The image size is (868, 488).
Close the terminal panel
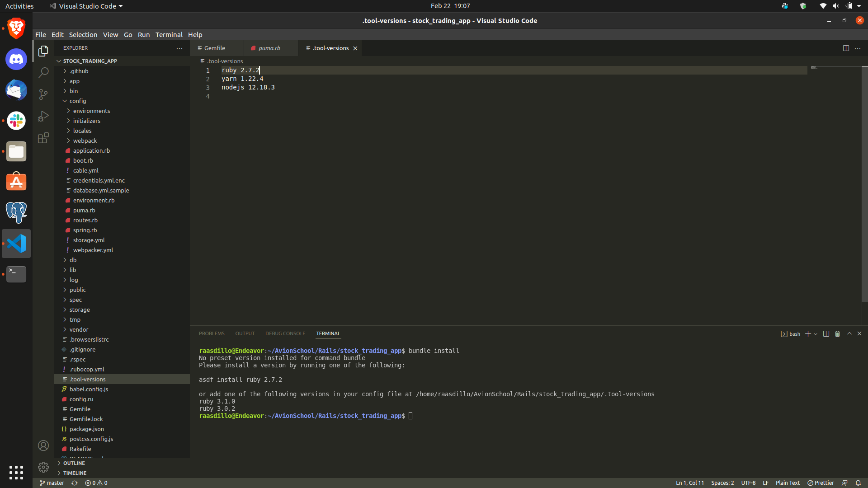pyautogui.click(x=859, y=333)
